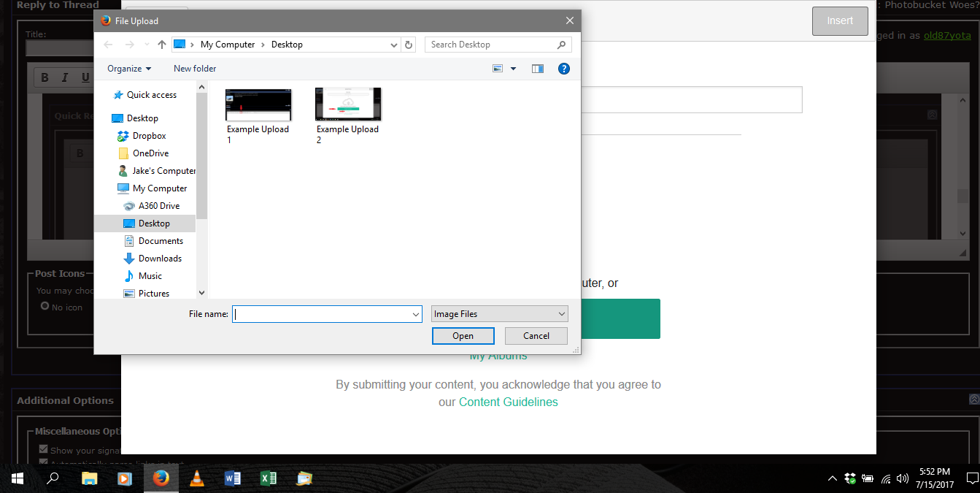Toggle the Show your signature checkbox
The height and width of the screenshot is (493, 980).
pyautogui.click(x=44, y=450)
